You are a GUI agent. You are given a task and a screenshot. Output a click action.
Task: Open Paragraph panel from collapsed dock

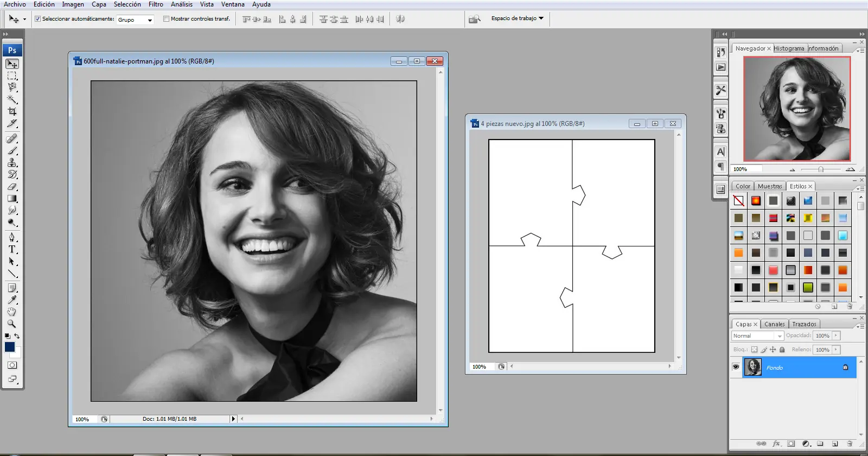(720, 166)
